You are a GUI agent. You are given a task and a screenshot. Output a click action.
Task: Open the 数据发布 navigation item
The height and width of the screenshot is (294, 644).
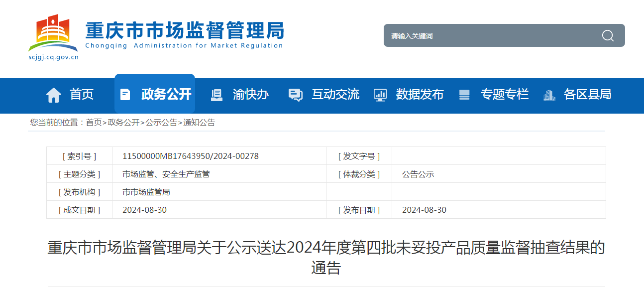tap(420, 94)
